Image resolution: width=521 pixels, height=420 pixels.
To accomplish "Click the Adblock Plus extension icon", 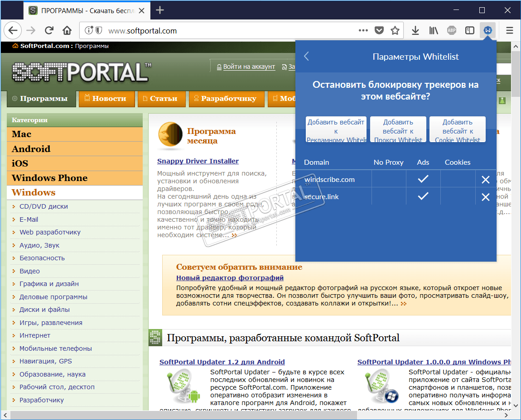I will click(452, 30).
